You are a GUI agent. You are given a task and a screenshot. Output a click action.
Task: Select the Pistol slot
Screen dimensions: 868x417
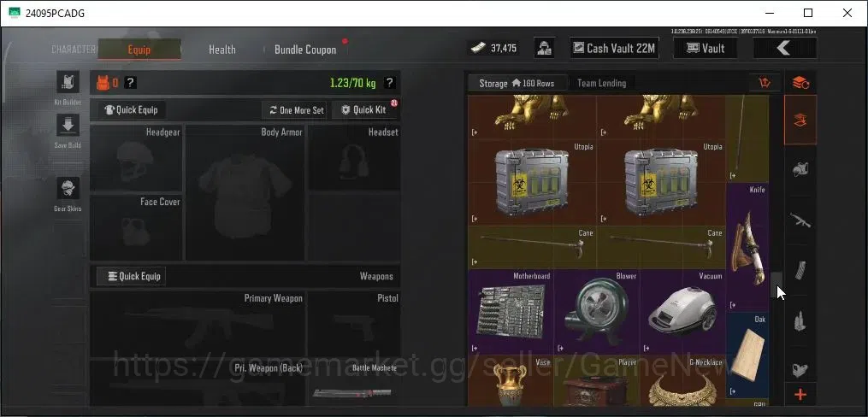354,324
